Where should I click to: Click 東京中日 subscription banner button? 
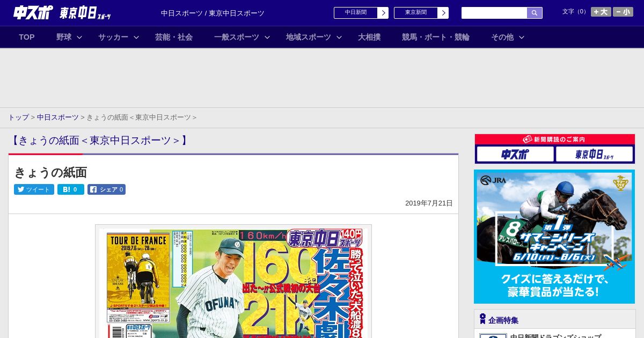(595, 155)
